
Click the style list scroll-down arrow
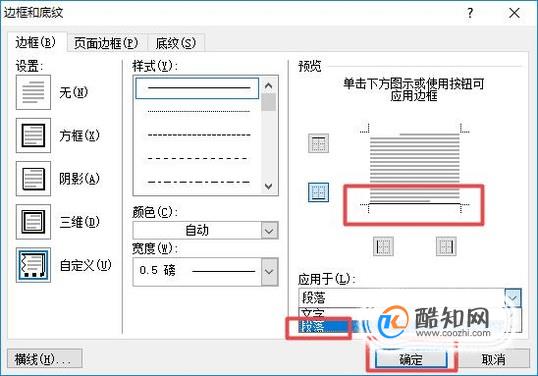(269, 186)
